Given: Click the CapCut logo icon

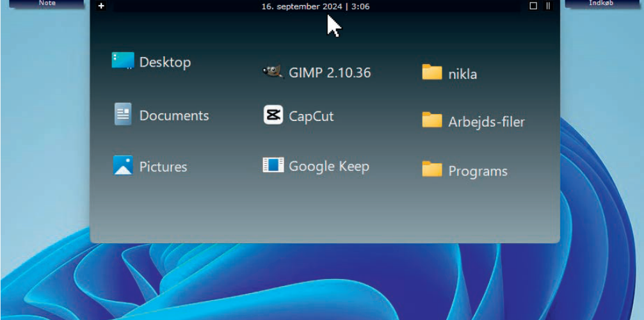Looking at the screenshot, I should 273,115.
